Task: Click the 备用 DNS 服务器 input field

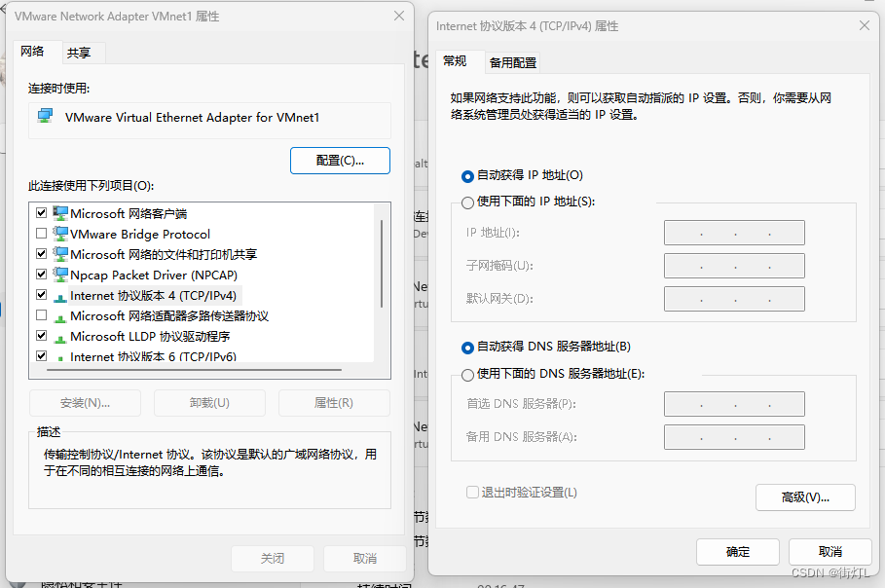Action: [734, 437]
